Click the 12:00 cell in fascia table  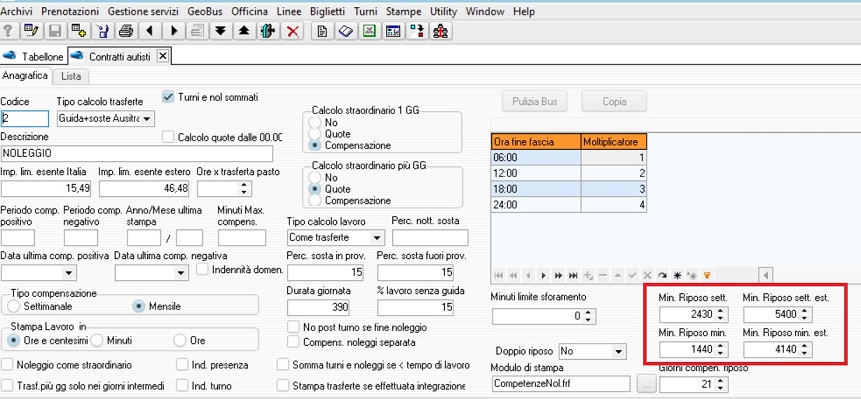point(536,173)
